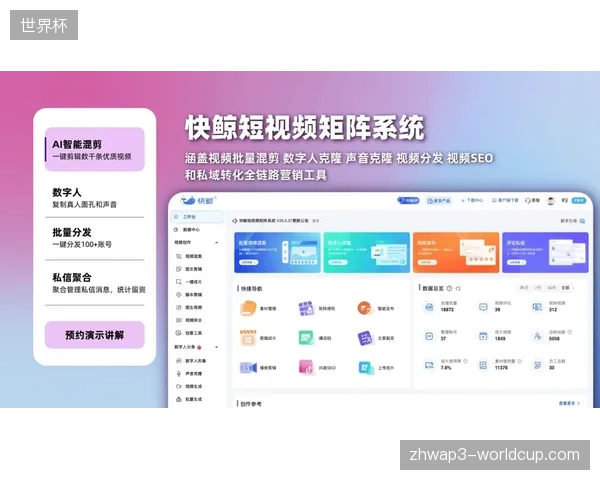Click the account icon next to 37
The image size is (600, 480).
(429, 336)
